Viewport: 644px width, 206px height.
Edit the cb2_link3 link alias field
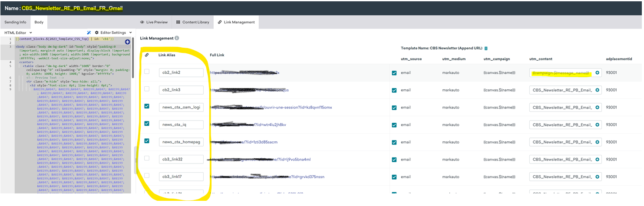click(181, 90)
